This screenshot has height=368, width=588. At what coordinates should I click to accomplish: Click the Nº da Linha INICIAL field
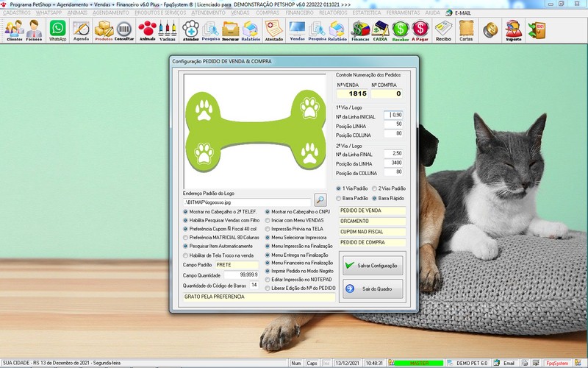click(x=393, y=115)
